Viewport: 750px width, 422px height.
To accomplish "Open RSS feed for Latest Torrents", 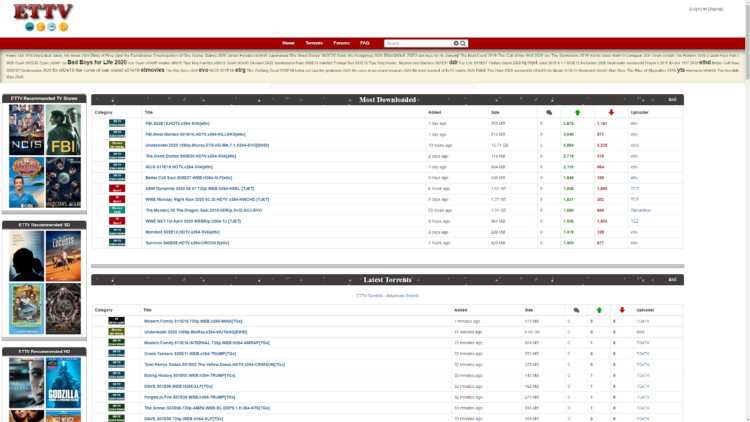I will pyautogui.click(x=672, y=279).
